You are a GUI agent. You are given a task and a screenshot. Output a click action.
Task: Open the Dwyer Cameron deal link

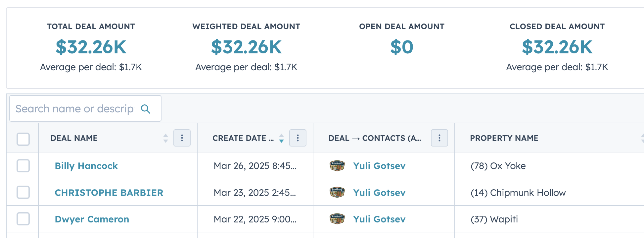[x=92, y=219]
